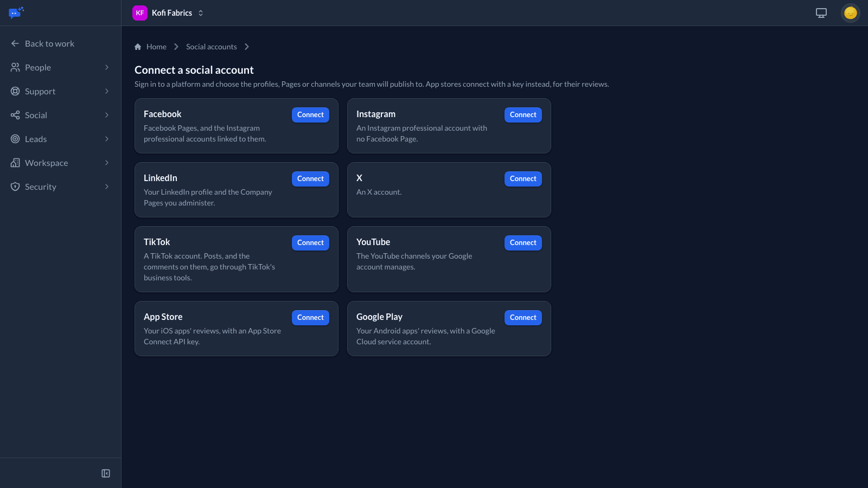Click the Leads label in sidebar

coord(36,139)
